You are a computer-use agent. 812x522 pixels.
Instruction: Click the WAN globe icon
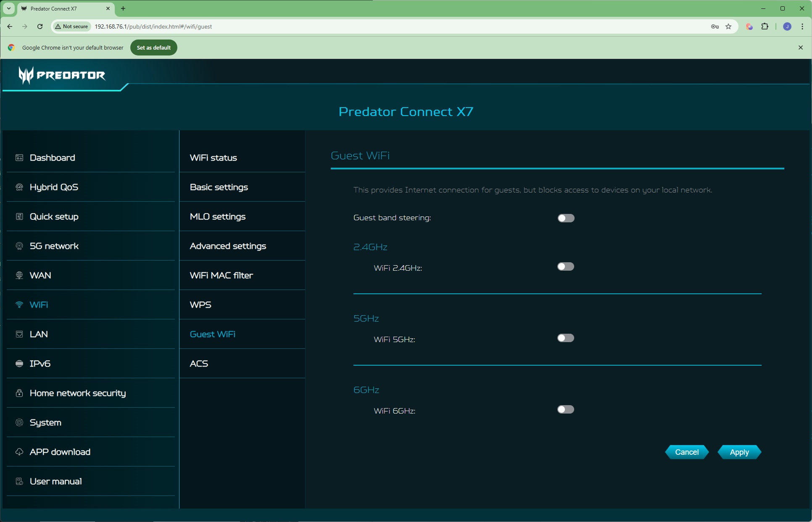tap(19, 275)
